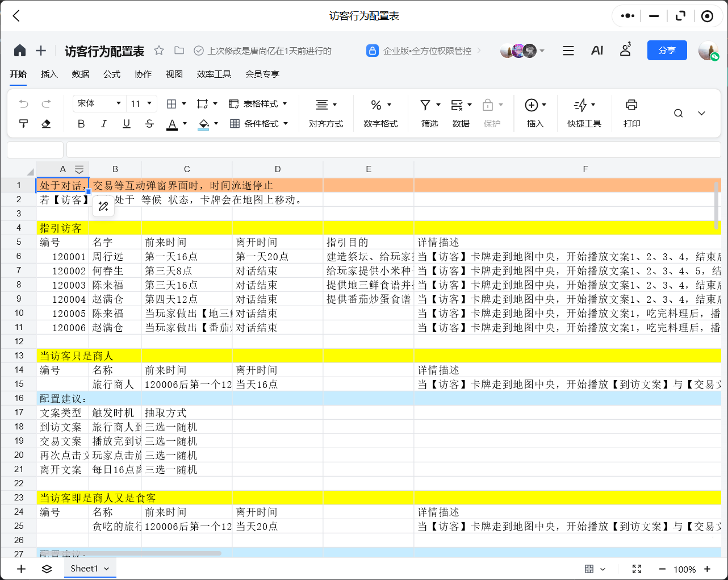Open the AI assistant
Image resolution: width=728 pixels, height=580 pixels.
597,51
